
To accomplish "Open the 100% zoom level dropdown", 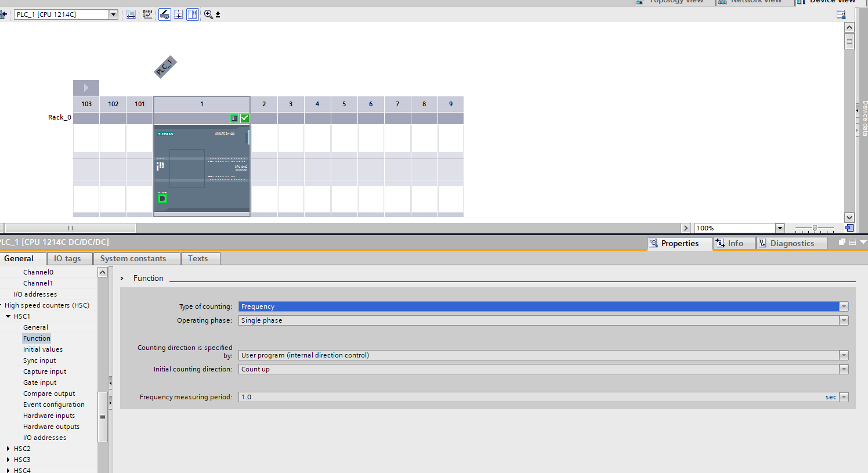I will pyautogui.click(x=780, y=228).
